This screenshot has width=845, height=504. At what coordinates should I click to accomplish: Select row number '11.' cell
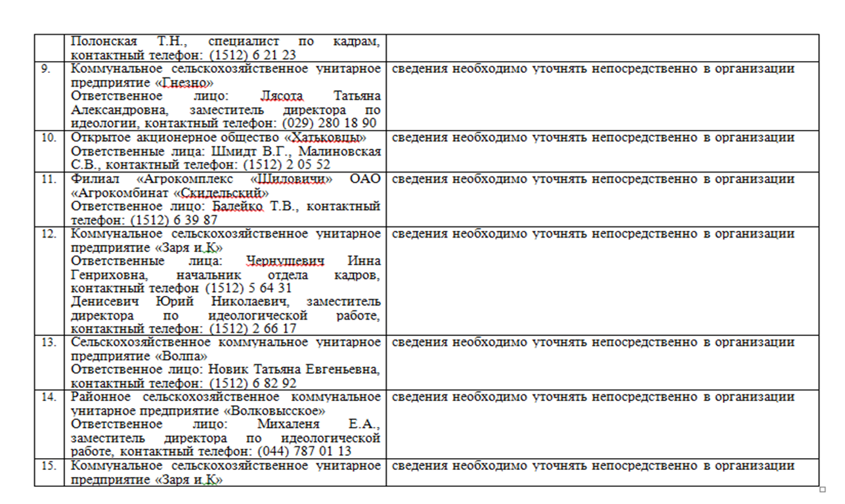tap(50, 199)
